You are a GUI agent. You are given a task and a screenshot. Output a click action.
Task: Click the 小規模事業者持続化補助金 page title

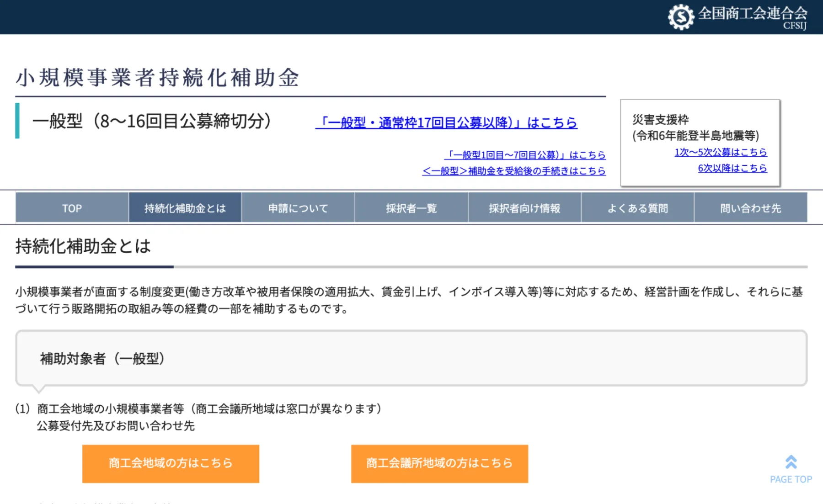(158, 77)
